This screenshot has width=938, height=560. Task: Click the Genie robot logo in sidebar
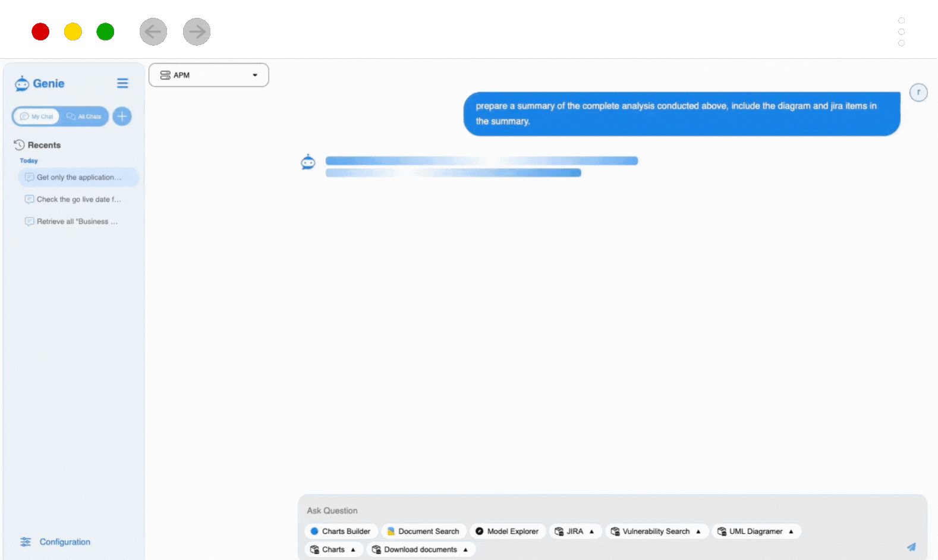[x=22, y=84]
